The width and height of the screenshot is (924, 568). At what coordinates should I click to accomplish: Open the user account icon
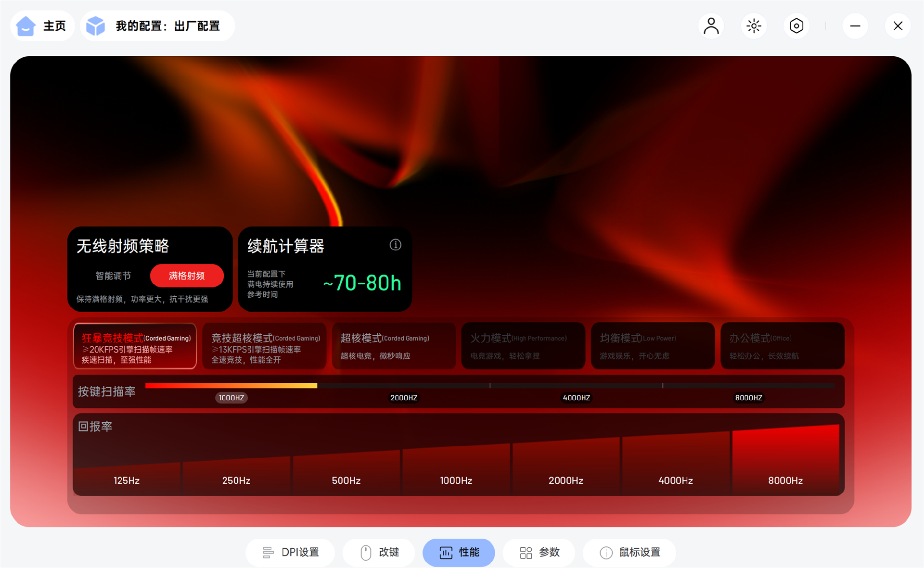pyautogui.click(x=711, y=26)
